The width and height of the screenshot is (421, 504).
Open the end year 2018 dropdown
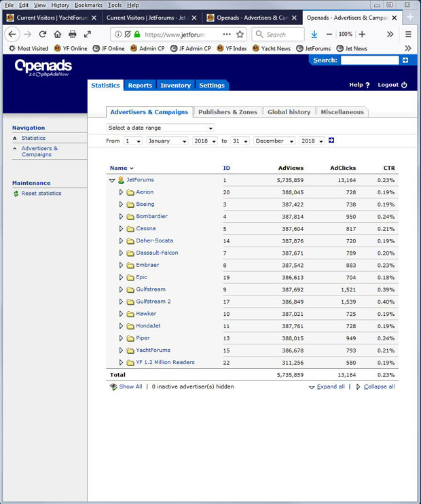(x=312, y=141)
